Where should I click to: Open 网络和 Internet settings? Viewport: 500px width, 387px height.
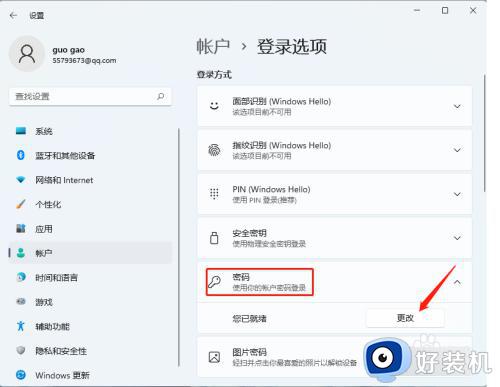click(90, 180)
